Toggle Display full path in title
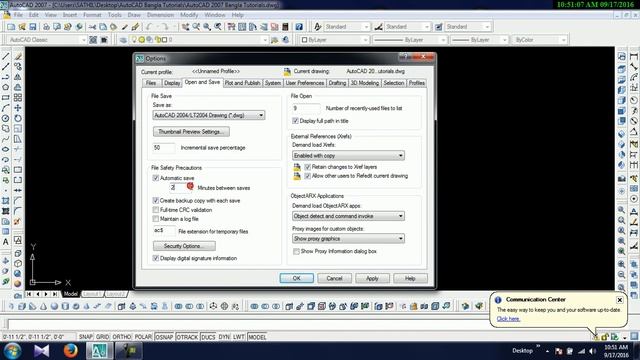 pyautogui.click(x=296, y=121)
